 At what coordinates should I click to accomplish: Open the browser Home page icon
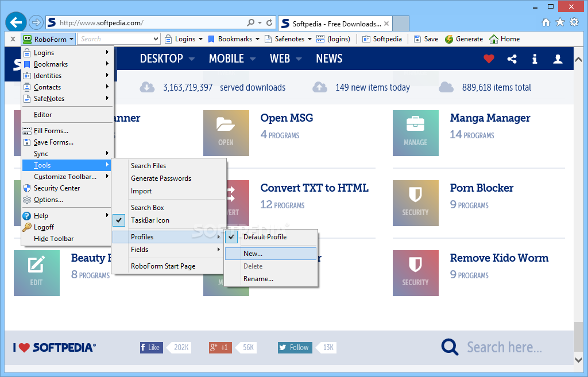point(546,22)
